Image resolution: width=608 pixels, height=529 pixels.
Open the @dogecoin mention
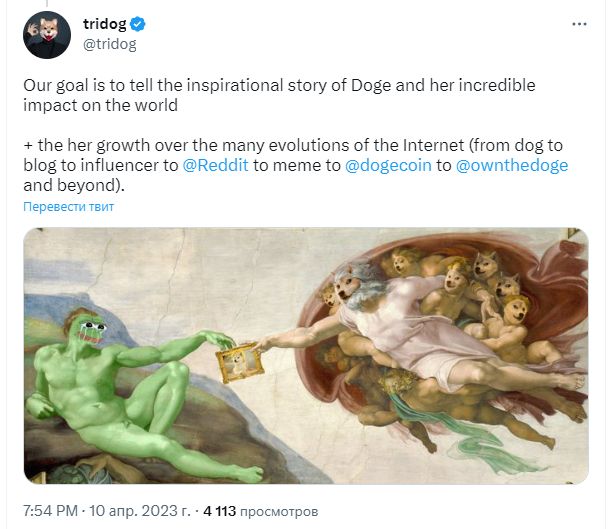tap(388, 165)
